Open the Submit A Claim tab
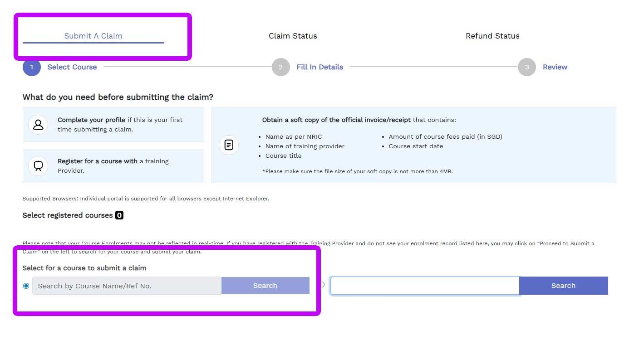Screen dimensions: 644x355 pos(93,36)
